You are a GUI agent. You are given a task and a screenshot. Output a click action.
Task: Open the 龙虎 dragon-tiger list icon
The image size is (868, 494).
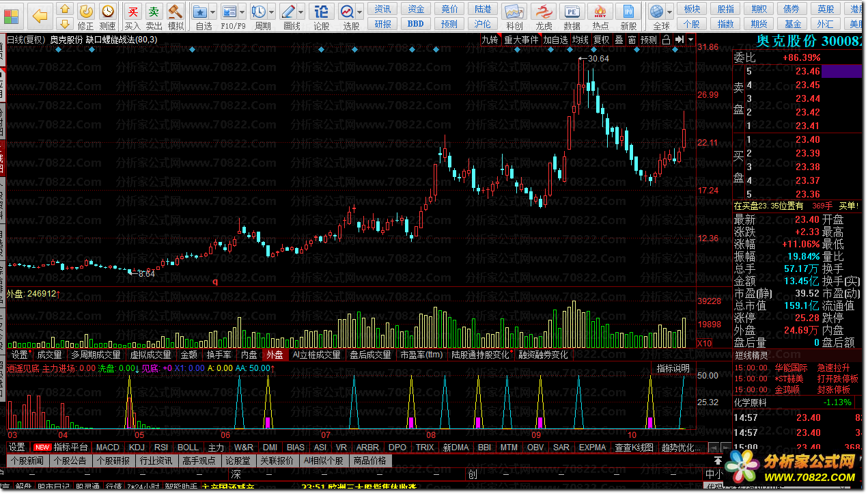[544, 16]
